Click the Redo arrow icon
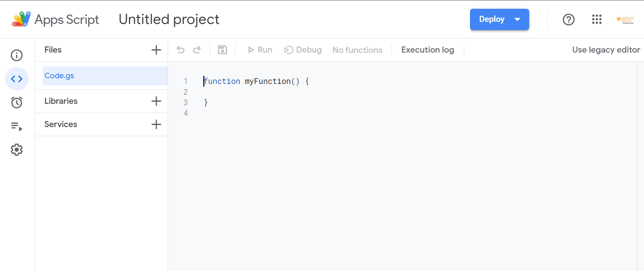Viewport: 644px width, 271px height. pos(197,50)
